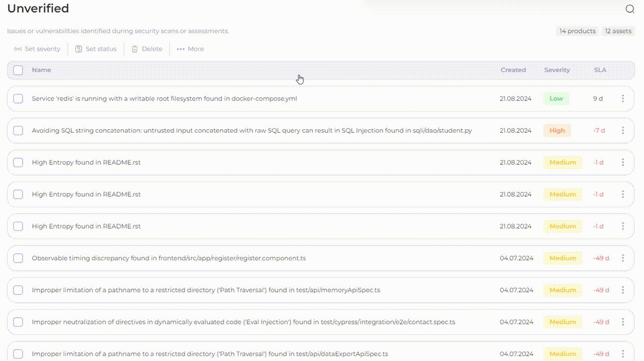Click the 12 assets filter tag

click(618, 31)
